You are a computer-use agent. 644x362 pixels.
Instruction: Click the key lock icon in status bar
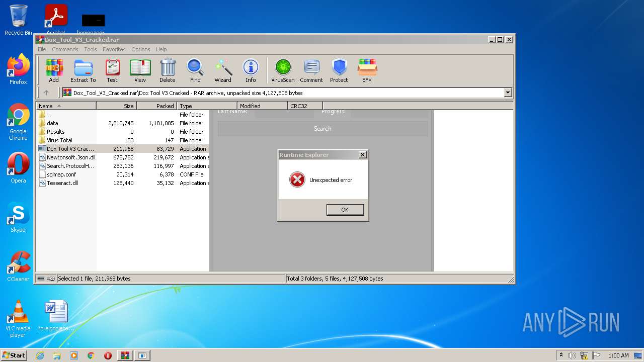tap(51, 279)
